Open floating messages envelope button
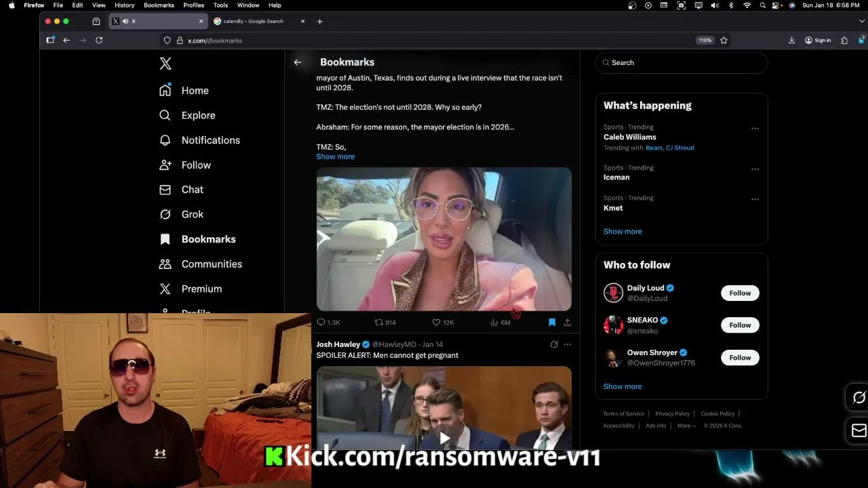Screen dimensions: 868x488 click(859, 430)
